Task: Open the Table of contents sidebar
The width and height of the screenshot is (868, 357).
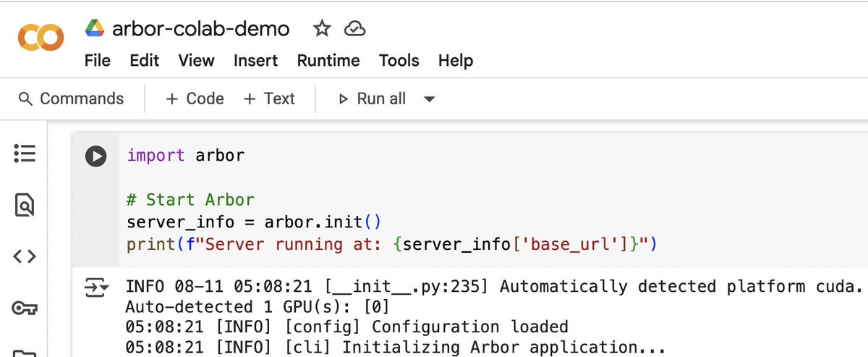Action: click(x=25, y=154)
